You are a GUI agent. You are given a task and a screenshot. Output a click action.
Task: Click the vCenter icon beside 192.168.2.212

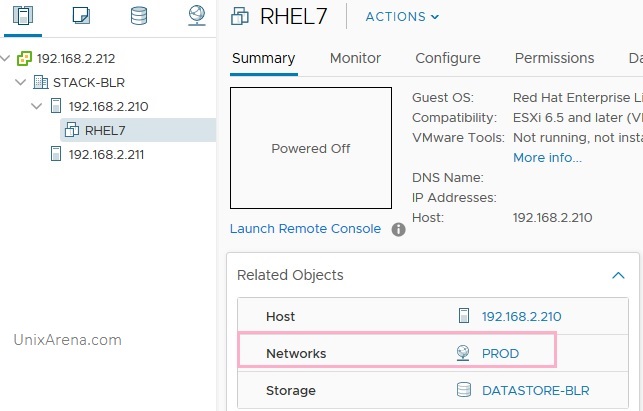24,59
